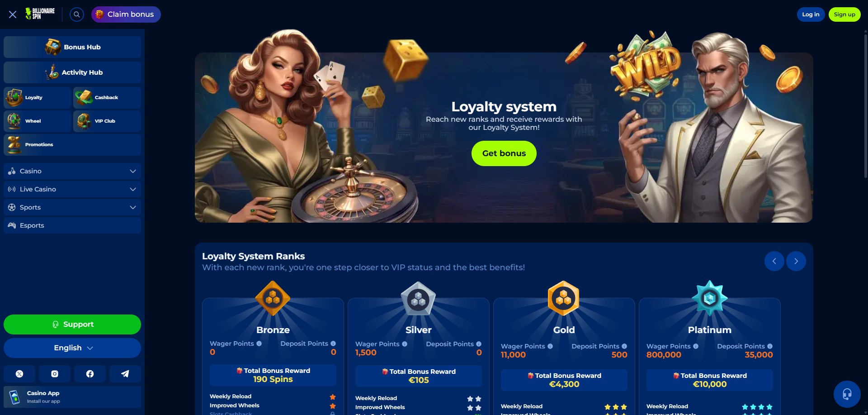Click the Gold Deposit Points info icon
868x415 pixels.
coord(624,346)
